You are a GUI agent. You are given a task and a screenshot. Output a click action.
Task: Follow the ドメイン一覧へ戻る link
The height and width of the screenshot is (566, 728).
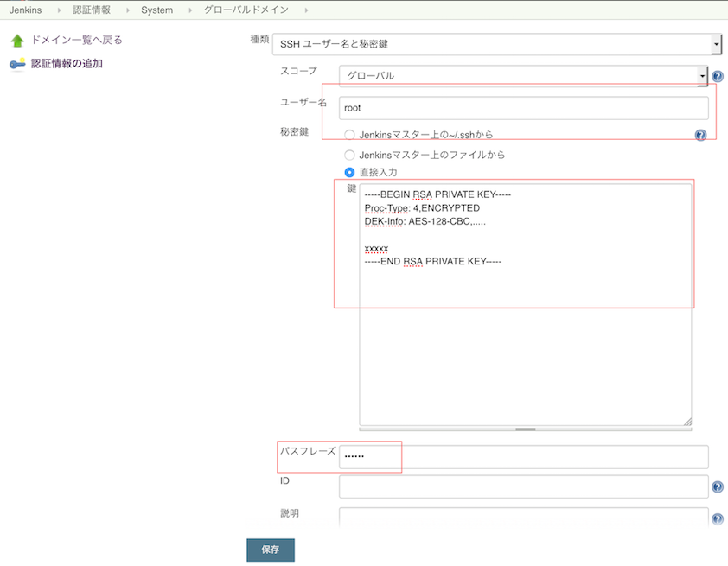point(76,41)
